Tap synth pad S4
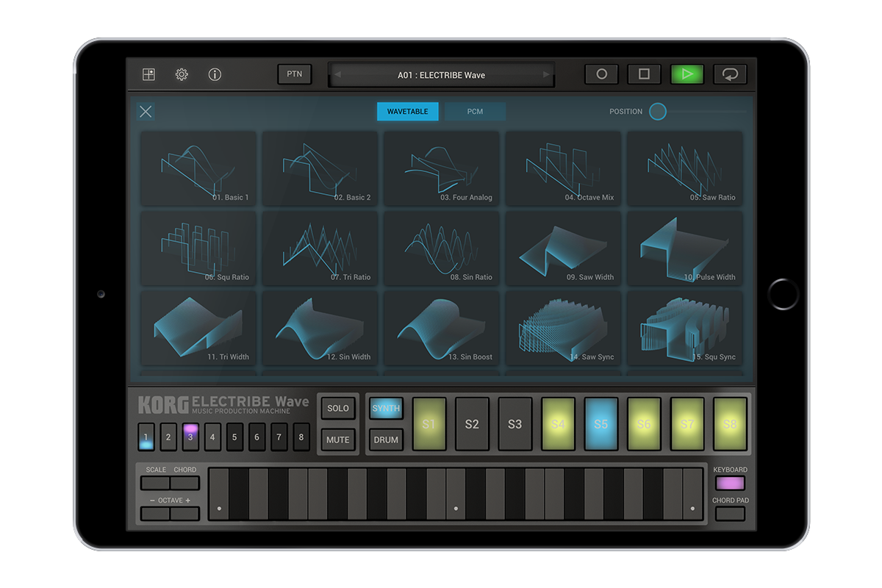The width and height of the screenshot is (882, 588). point(558,424)
